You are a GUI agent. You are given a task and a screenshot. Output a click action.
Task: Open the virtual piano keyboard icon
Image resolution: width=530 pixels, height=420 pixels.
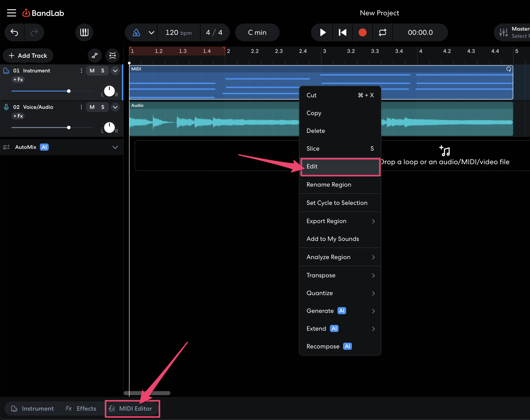[x=84, y=32]
